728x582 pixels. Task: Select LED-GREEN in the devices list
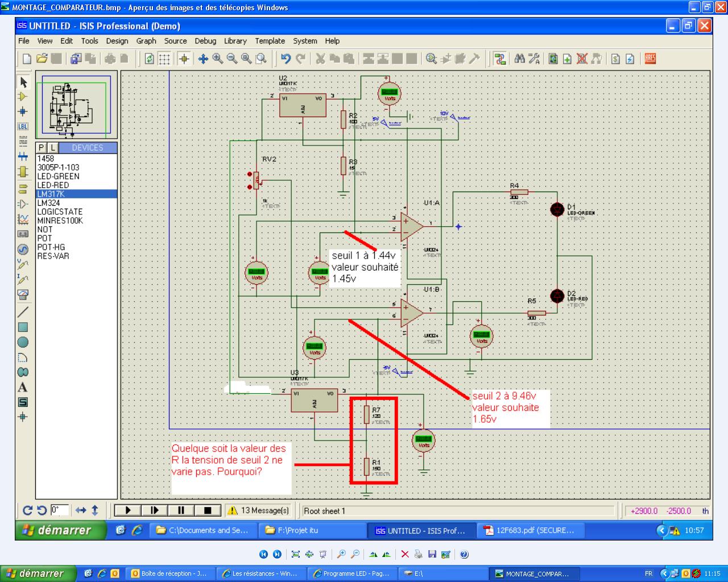click(76, 176)
